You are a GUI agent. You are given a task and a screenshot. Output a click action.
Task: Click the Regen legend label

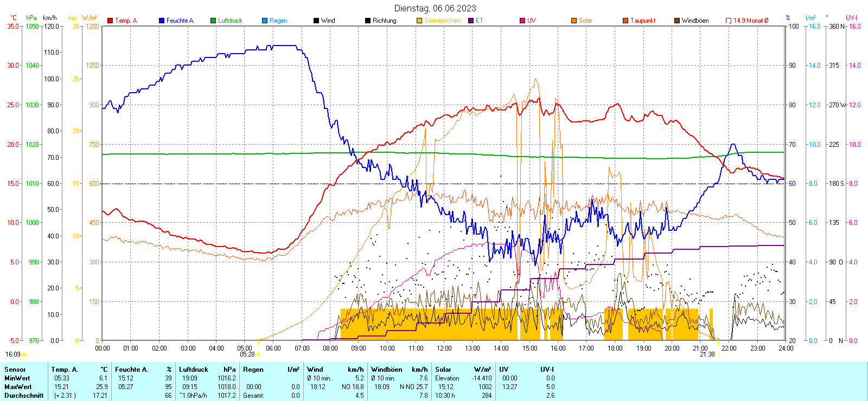pyautogui.click(x=278, y=21)
